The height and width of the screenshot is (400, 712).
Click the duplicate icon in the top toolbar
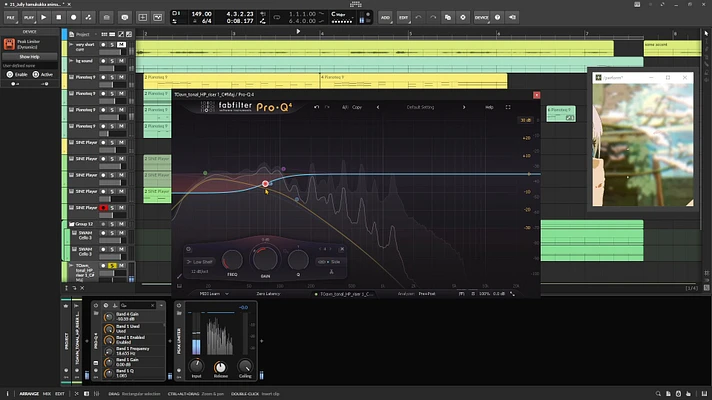coord(448,17)
